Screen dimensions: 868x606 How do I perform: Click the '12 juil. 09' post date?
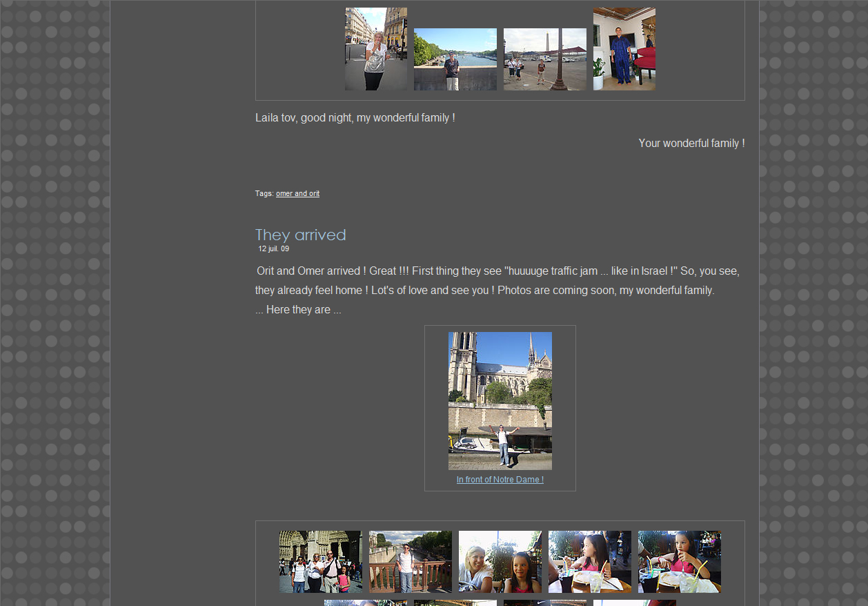click(x=274, y=249)
